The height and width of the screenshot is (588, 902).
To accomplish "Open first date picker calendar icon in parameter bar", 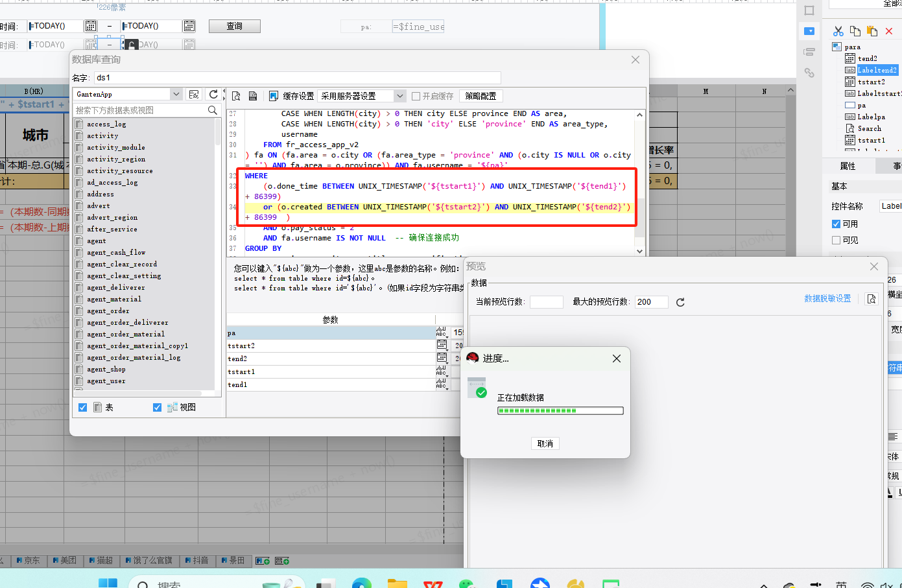I will (x=91, y=26).
